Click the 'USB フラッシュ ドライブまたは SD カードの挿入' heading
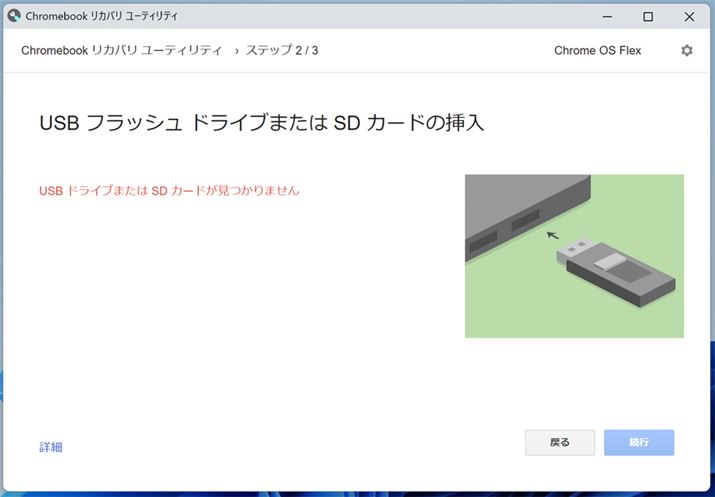The image size is (715, 497). pos(262,123)
